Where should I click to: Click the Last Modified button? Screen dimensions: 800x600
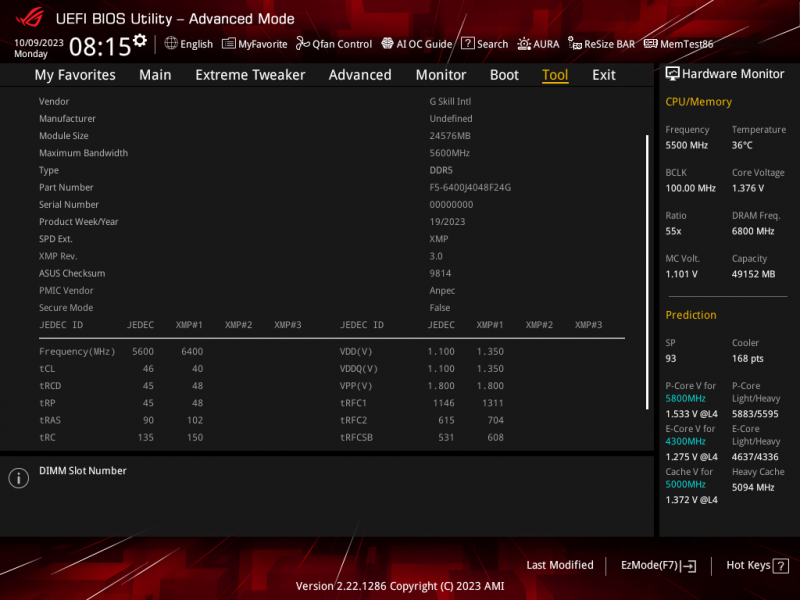pos(560,565)
